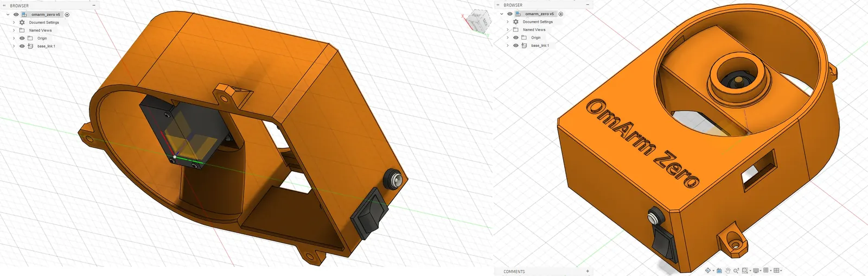Toggle the activate radio button in left browser

tap(67, 15)
